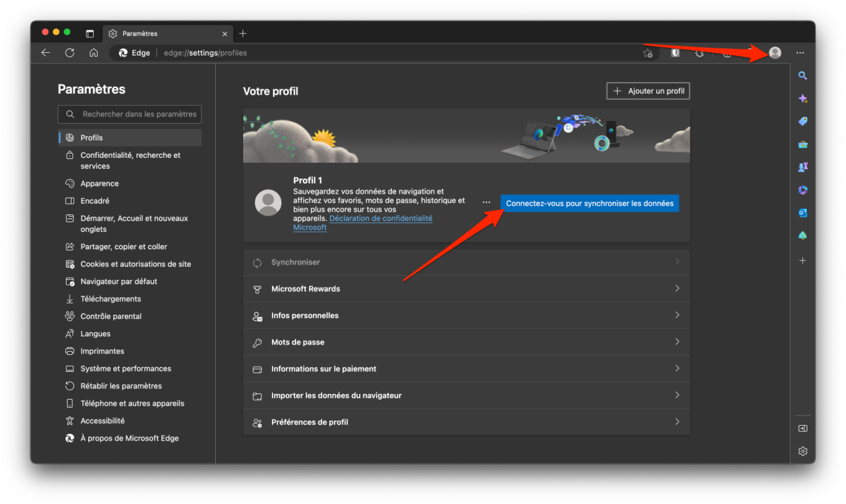
Task: Open the sidebar green tree icon
Action: pos(802,236)
